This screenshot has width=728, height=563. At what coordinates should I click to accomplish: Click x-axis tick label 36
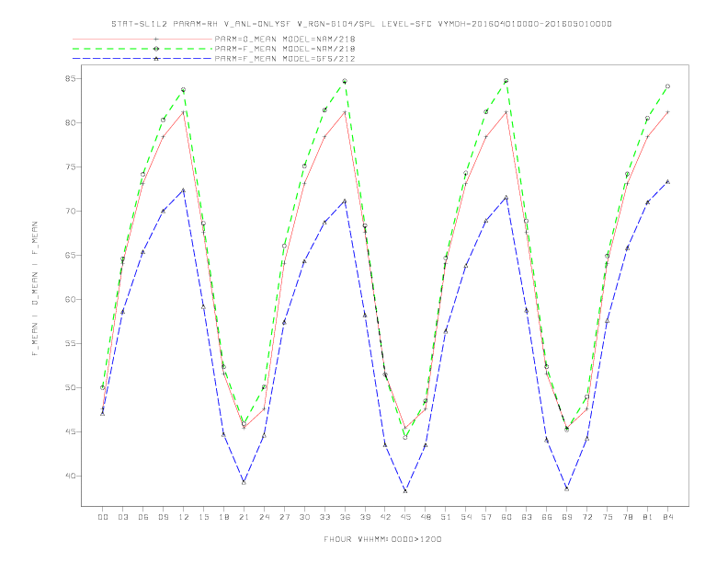tap(345, 517)
